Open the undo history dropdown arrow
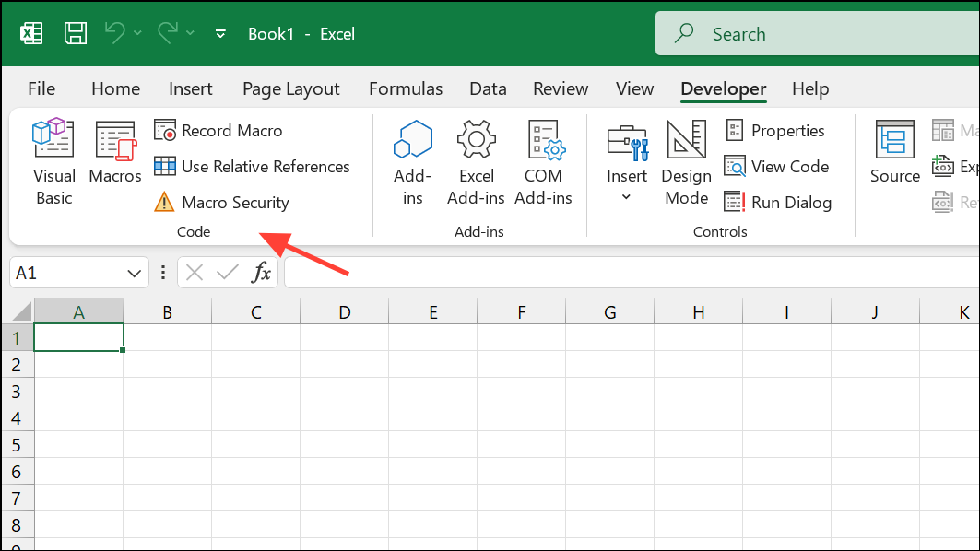The height and width of the screenshot is (551, 980). tap(138, 34)
